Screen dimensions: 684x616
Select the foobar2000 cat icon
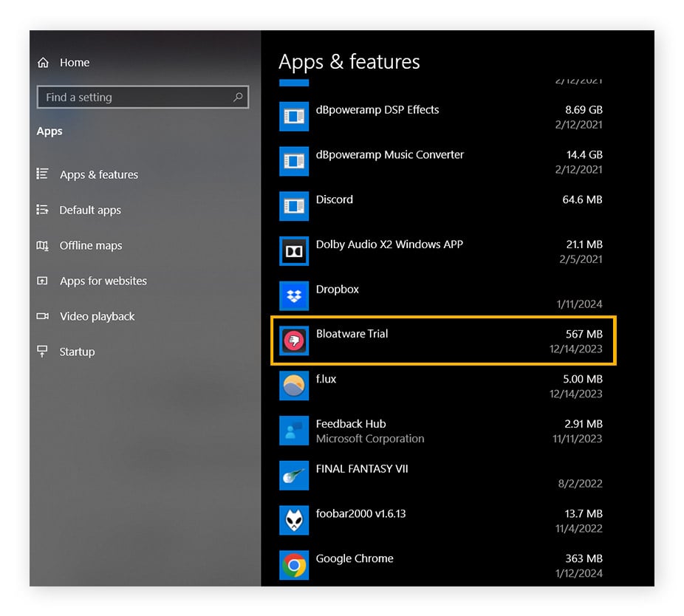coord(293,520)
